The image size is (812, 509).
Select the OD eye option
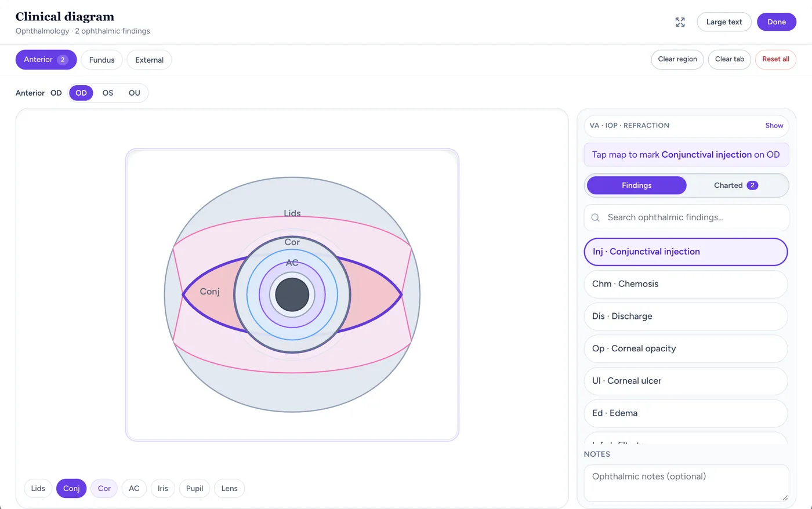[x=81, y=93]
